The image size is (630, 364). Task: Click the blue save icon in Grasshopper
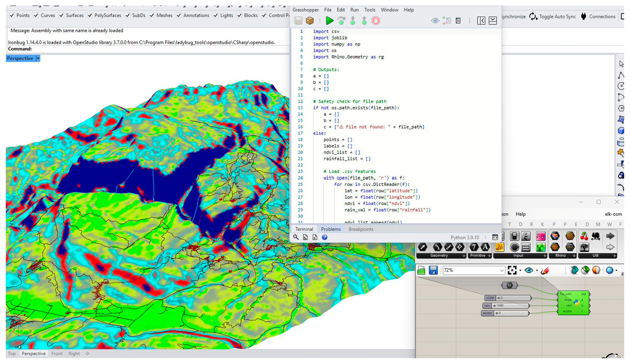[x=433, y=270]
